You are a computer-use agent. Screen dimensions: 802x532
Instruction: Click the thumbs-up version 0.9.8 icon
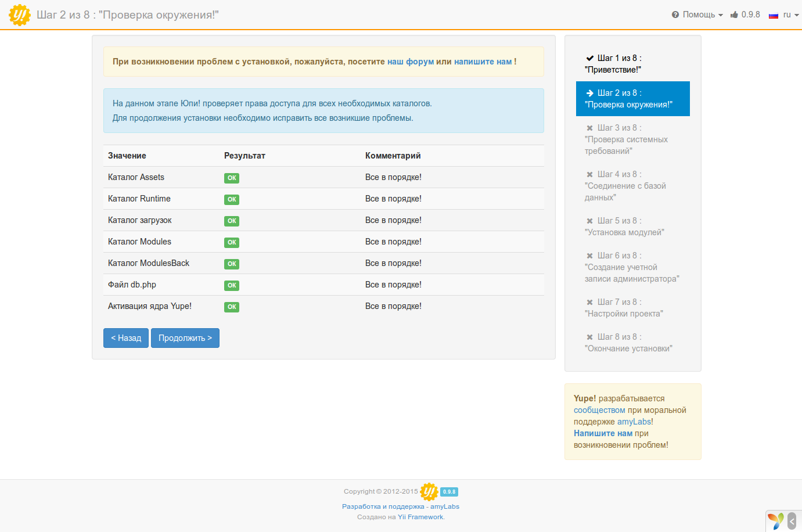pyautogui.click(x=735, y=15)
